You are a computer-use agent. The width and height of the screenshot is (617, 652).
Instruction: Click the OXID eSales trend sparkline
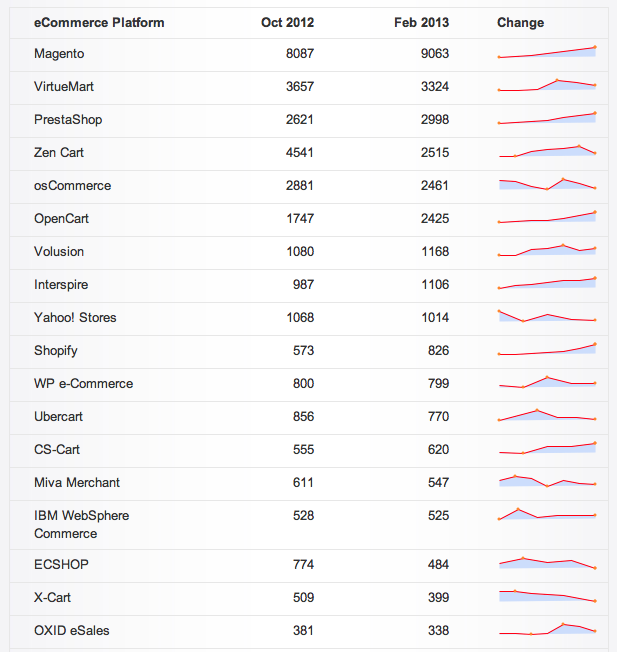547,629
